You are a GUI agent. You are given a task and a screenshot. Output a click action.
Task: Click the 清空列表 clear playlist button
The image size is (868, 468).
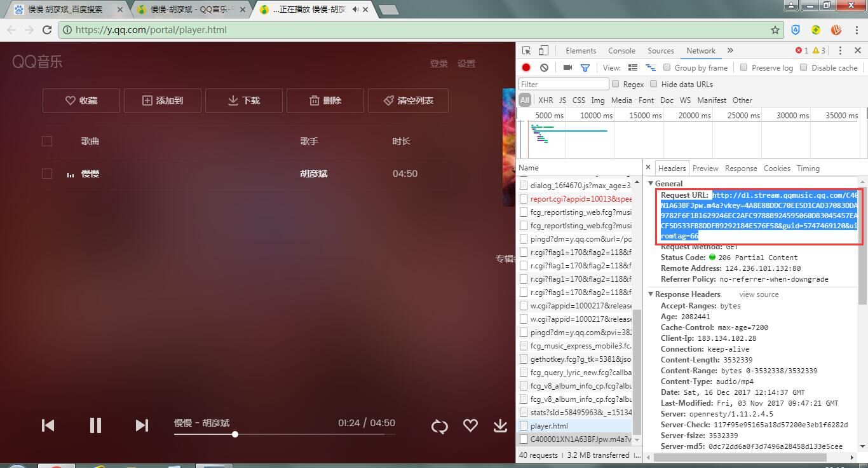click(407, 100)
